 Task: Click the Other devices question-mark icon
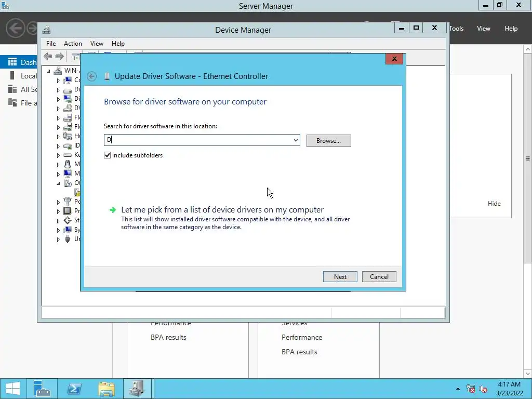tap(68, 183)
